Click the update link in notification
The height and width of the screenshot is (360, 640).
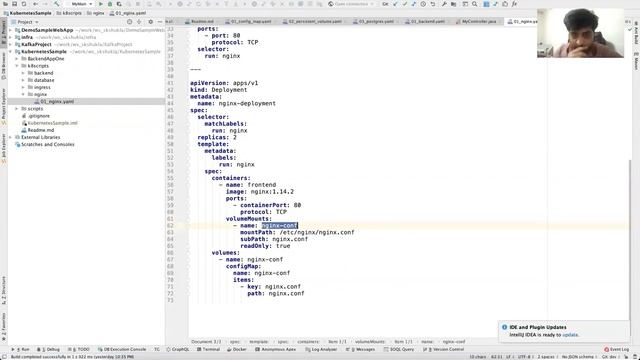coord(570,335)
